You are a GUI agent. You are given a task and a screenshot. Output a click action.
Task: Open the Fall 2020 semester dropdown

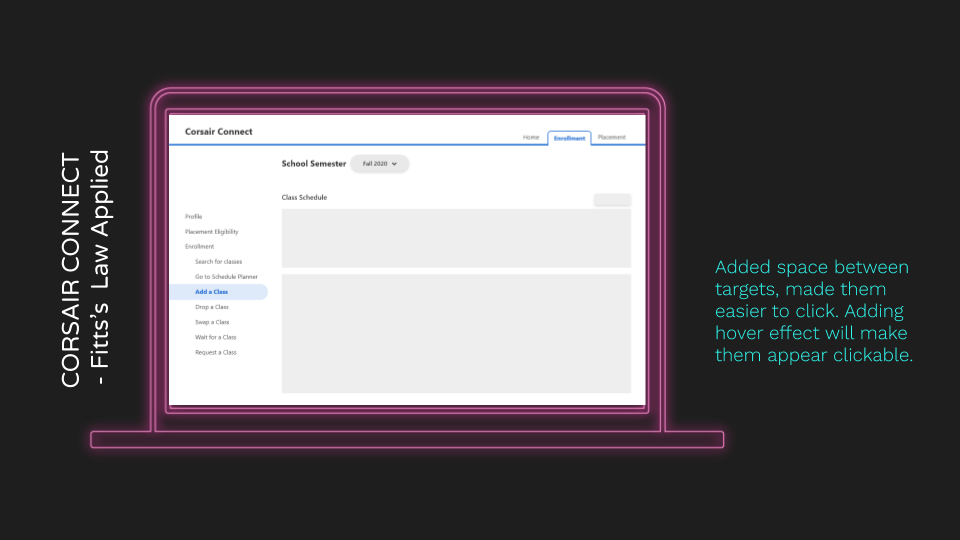coord(380,163)
